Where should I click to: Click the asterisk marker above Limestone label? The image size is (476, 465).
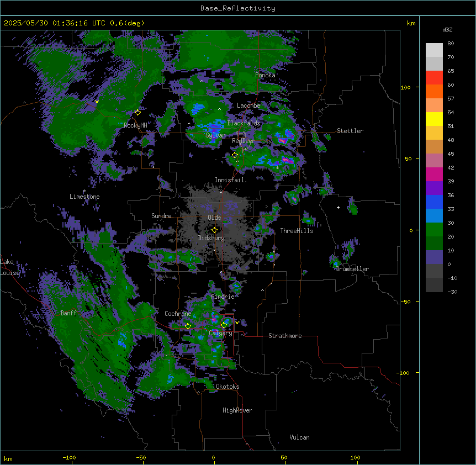(85, 191)
